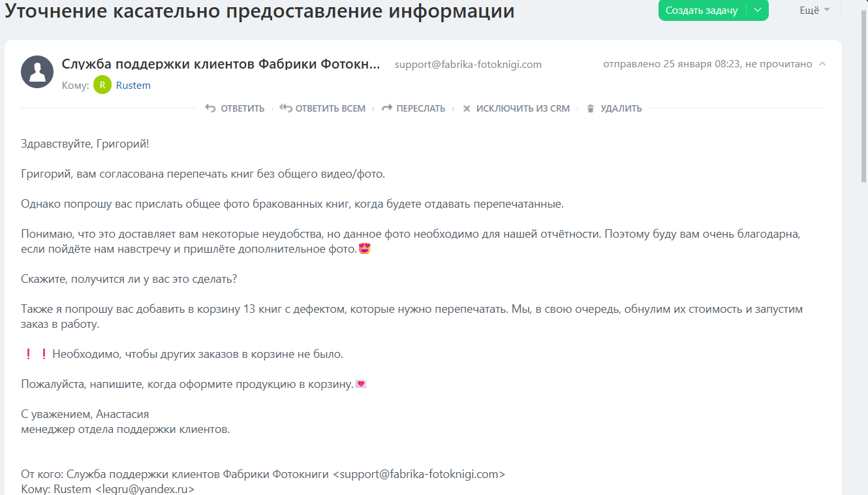Click the 'ОТВЕТИТЬ' label

242,109
